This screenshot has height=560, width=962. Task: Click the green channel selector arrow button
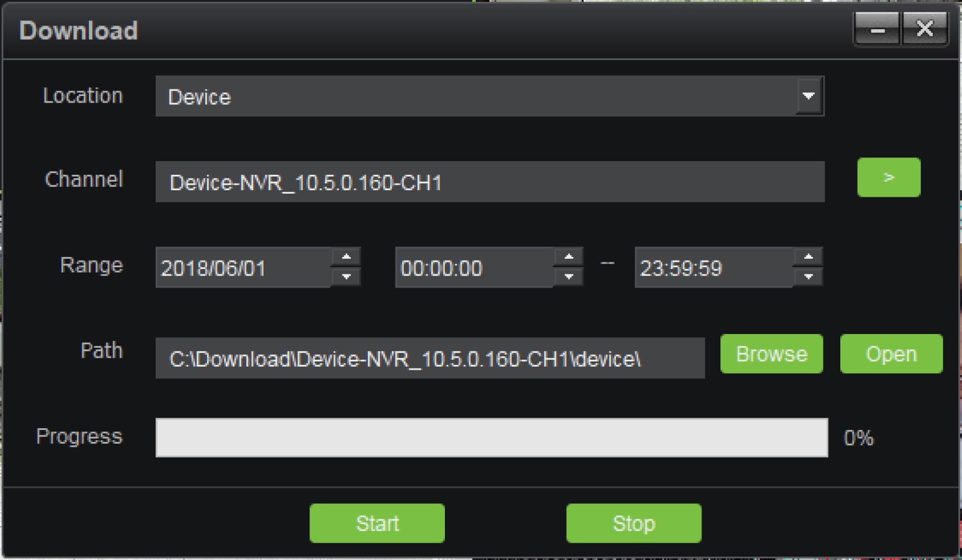pos(888,178)
